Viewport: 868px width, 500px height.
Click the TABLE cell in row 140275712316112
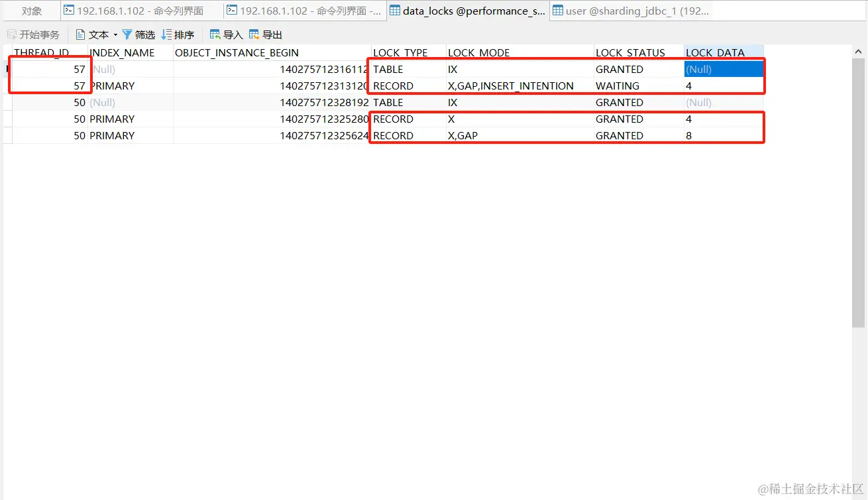click(409, 69)
